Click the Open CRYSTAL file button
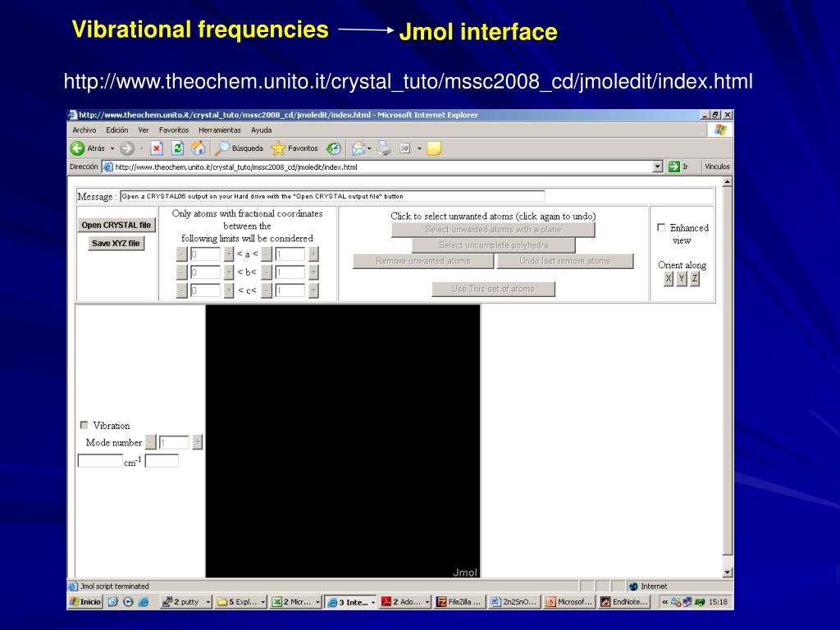Image resolution: width=840 pixels, height=630 pixels. (x=116, y=225)
